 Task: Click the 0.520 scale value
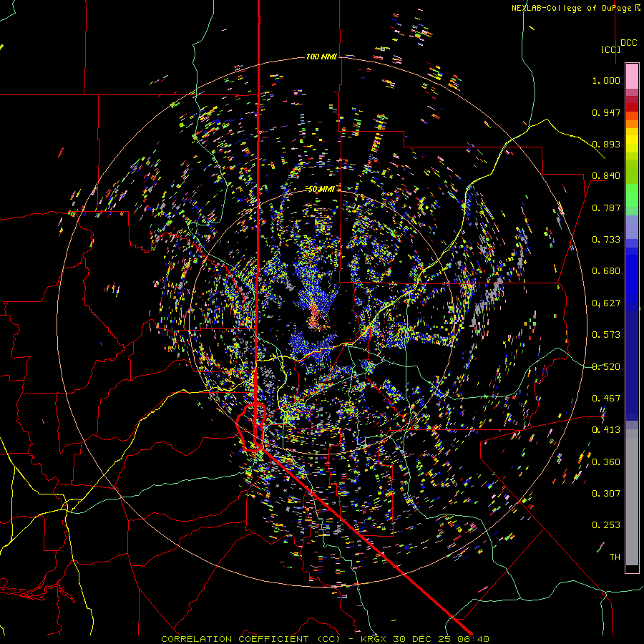pyautogui.click(x=606, y=367)
